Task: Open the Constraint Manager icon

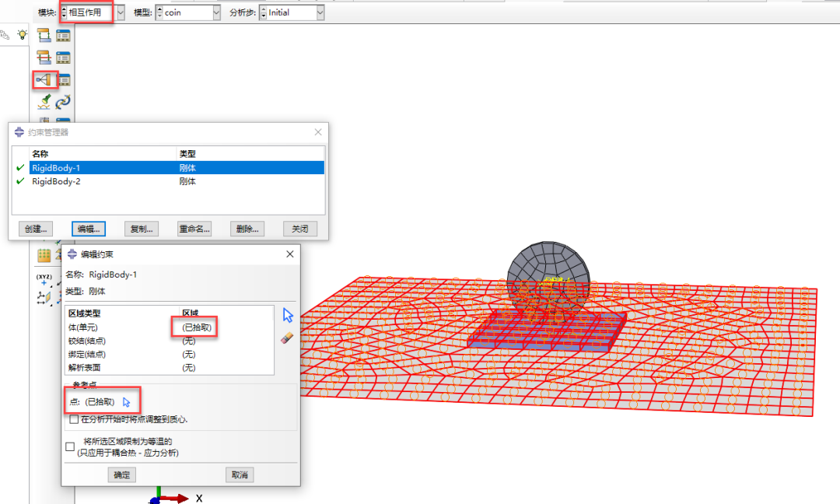Action: [65, 80]
